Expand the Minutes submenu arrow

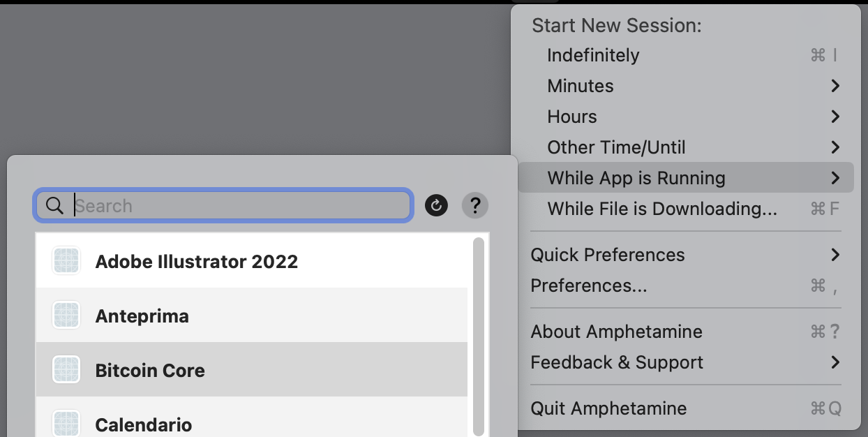[835, 86]
